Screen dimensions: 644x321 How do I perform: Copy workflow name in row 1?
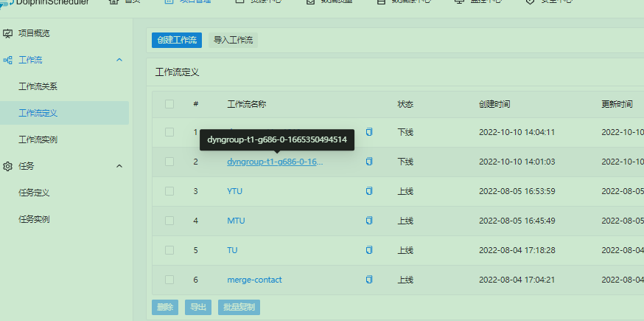coord(369,132)
